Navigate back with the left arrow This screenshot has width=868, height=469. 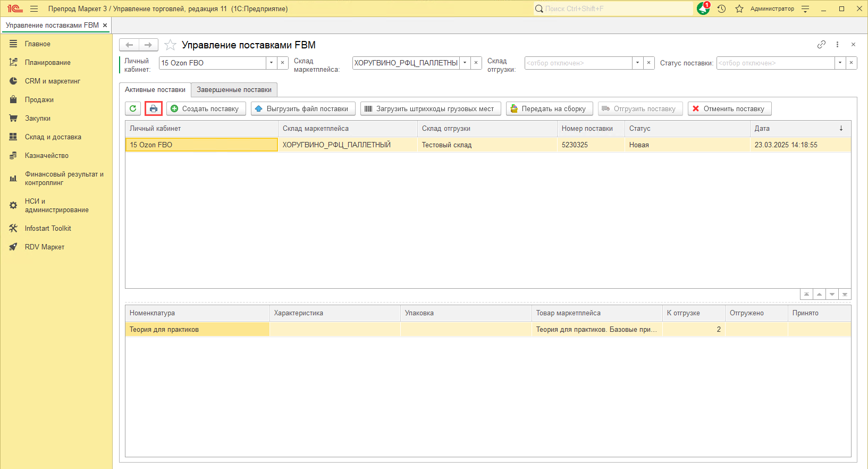129,45
